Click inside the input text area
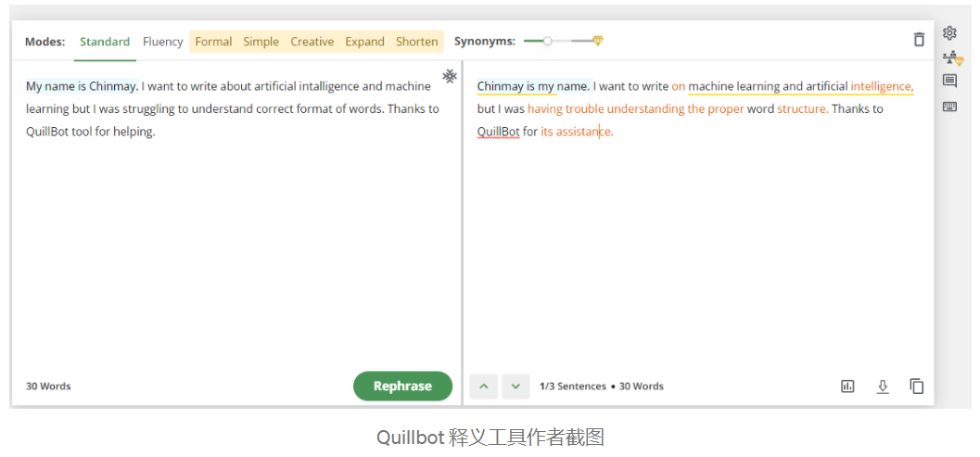The height and width of the screenshot is (457, 980). [x=236, y=215]
